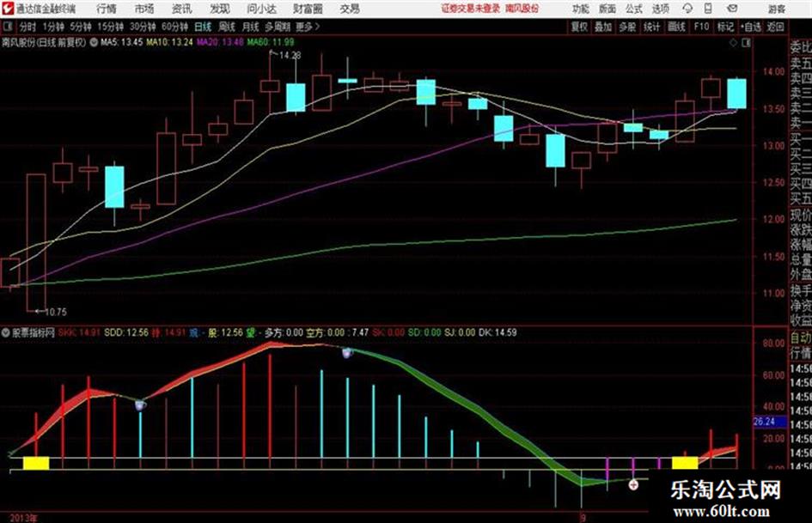Viewport: 812px width, 523px height.
Task: Open the 市场 menu
Action: (144, 9)
